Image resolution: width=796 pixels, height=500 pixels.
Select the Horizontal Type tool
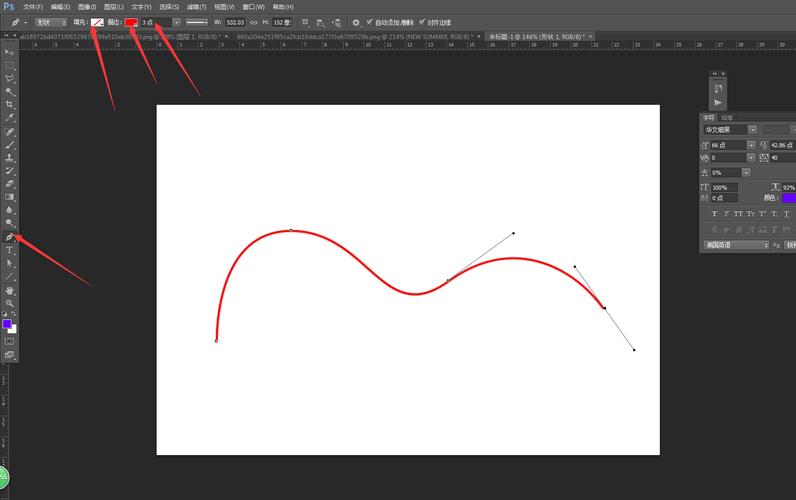click(9, 250)
